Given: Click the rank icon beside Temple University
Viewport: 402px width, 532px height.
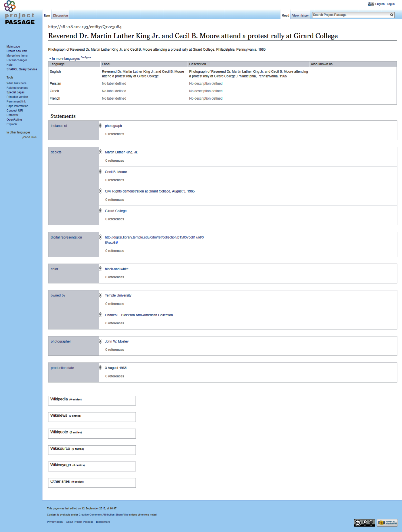Looking at the screenshot, I should pos(100,295).
